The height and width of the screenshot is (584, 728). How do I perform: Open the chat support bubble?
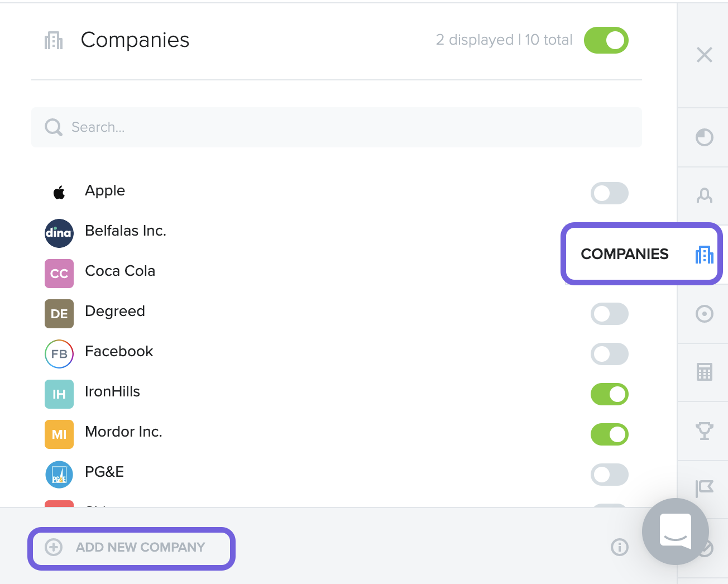pos(675,531)
